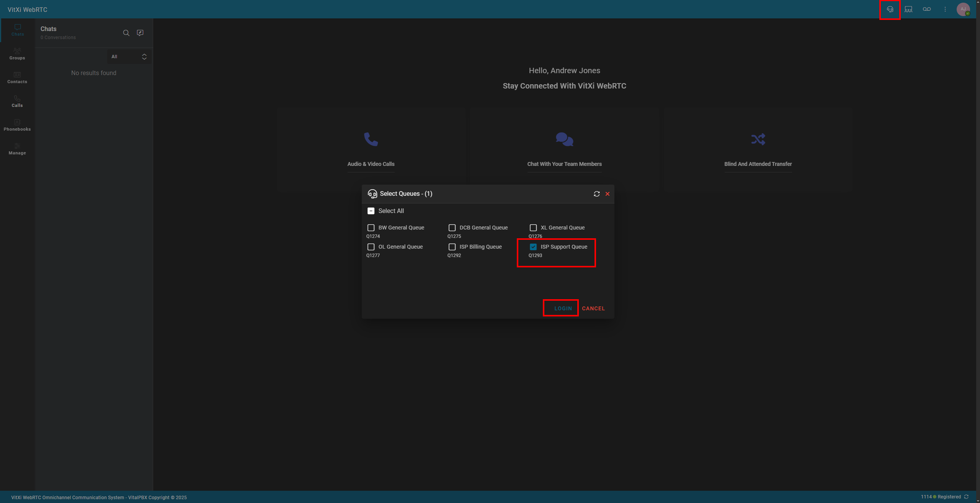Viewport: 980px width, 503px height.
Task: Open the voicemail icon in top bar
Action: [927, 9]
